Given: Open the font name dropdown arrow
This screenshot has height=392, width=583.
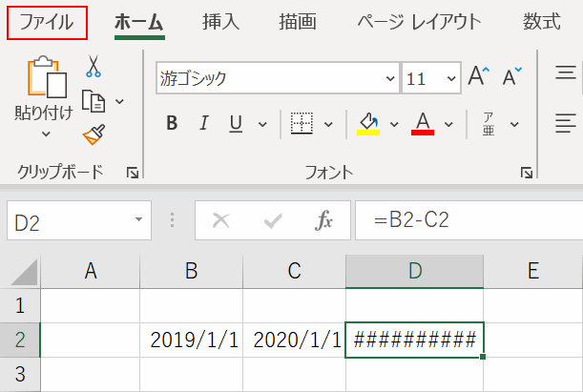Looking at the screenshot, I should [x=390, y=78].
